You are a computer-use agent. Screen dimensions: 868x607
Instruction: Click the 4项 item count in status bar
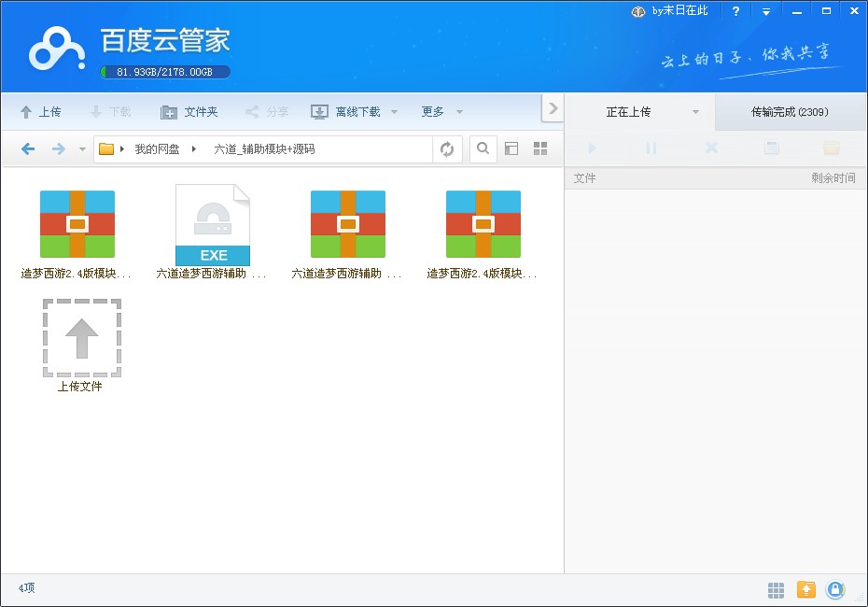coord(26,588)
